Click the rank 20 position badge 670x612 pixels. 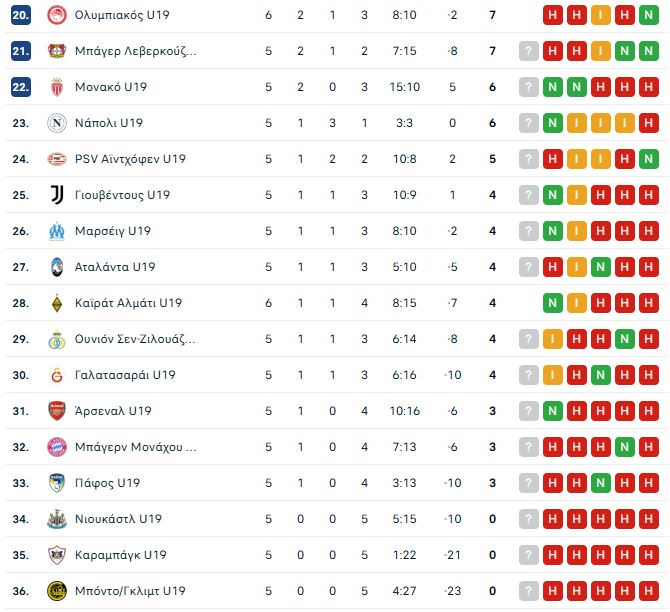pyautogui.click(x=22, y=15)
